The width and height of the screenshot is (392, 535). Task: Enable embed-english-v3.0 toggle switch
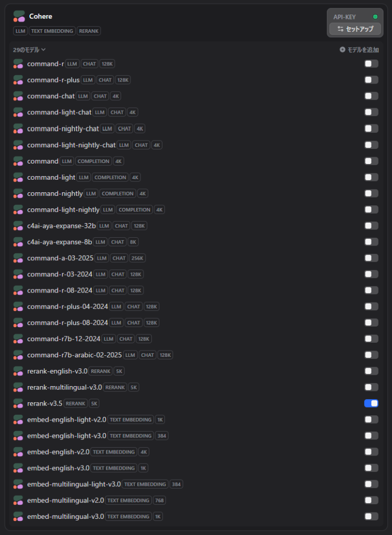pos(371,468)
